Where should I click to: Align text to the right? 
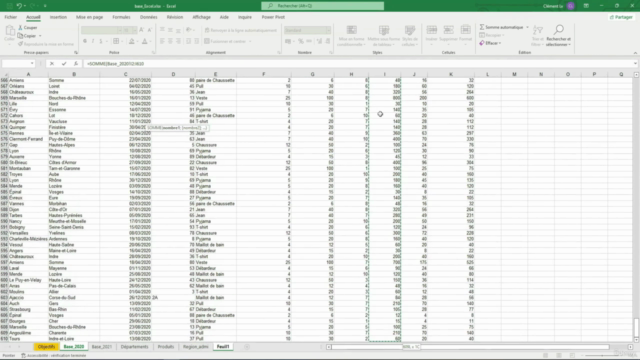pyautogui.click(x=178, y=41)
